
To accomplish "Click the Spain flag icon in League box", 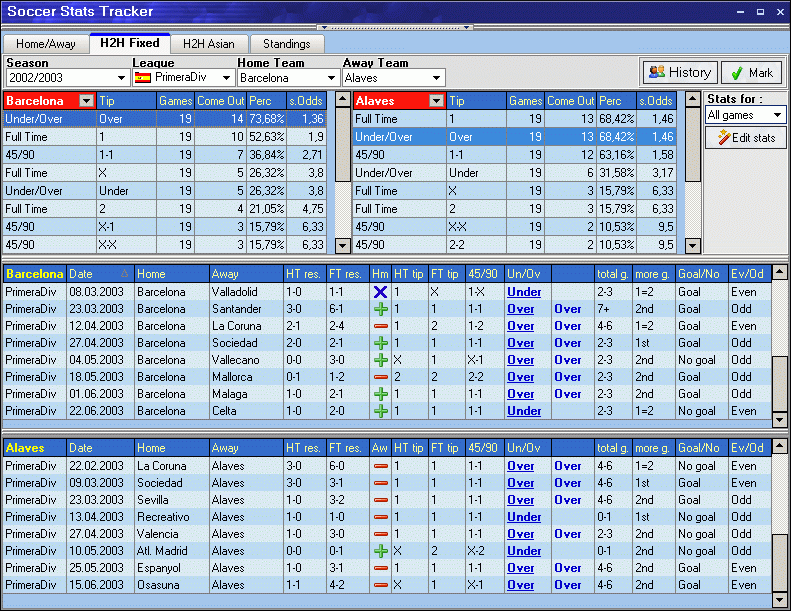I will (143, 78).
